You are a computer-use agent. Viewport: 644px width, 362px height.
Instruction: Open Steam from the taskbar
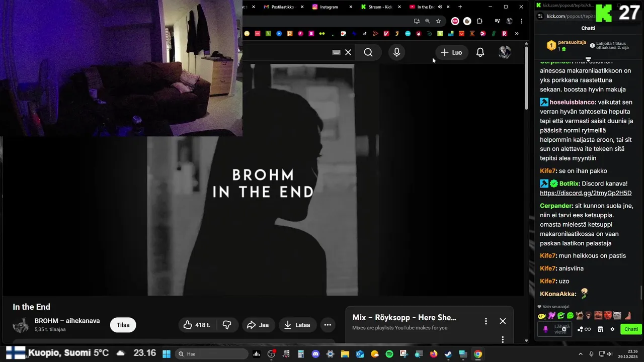448,354
